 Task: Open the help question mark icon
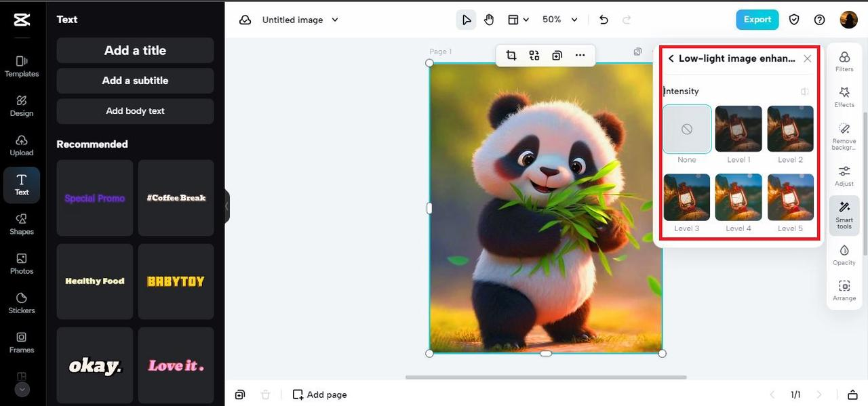[x=820, y=20]
